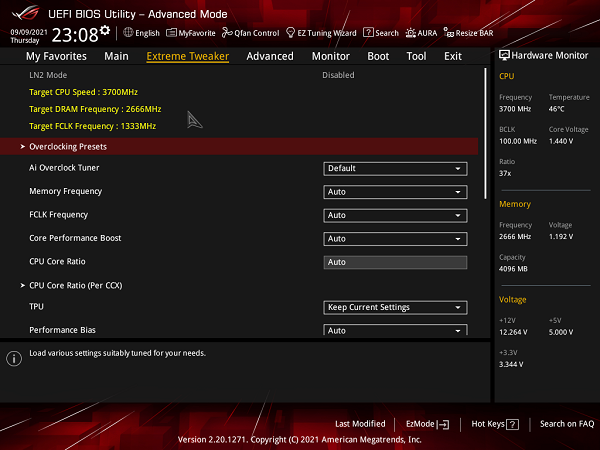Switch to the Main tab
The image size is (600, 450).
coord(116,56)
